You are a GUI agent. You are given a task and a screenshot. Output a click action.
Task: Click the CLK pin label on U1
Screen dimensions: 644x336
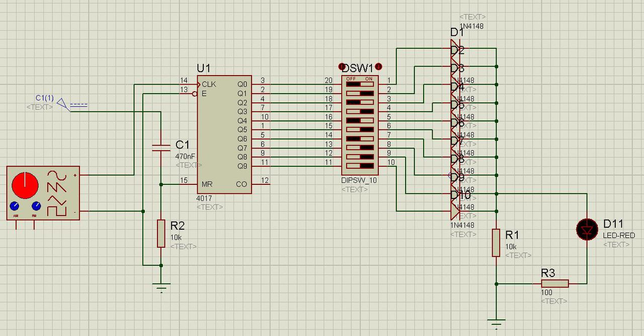coord(209,84)
